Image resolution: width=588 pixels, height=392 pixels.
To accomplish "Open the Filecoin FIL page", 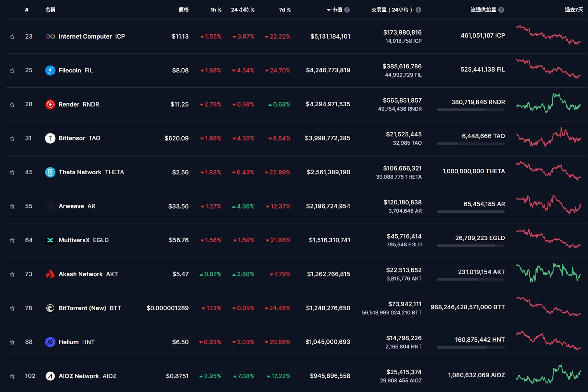I will click(76, 70).
